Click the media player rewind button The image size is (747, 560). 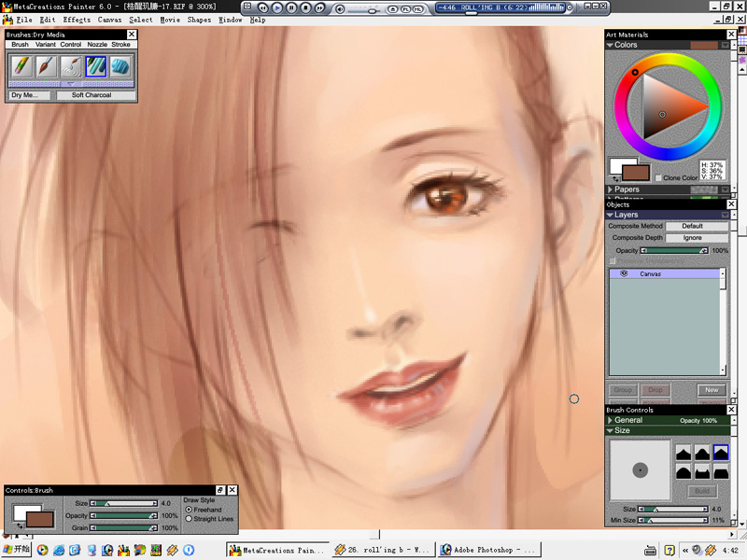point(263,7)
